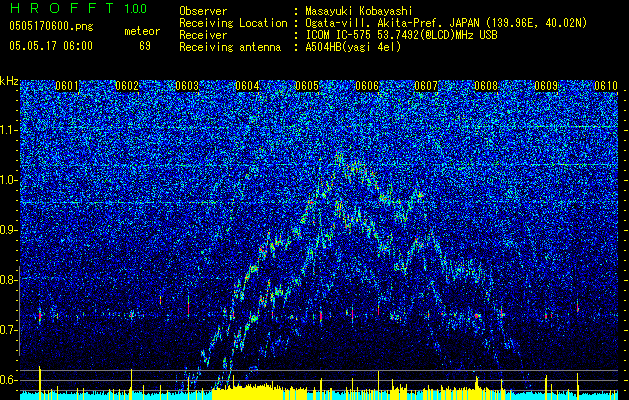Click the 0607 time marker
Screen dimensions: 629x400
point(426,86)
